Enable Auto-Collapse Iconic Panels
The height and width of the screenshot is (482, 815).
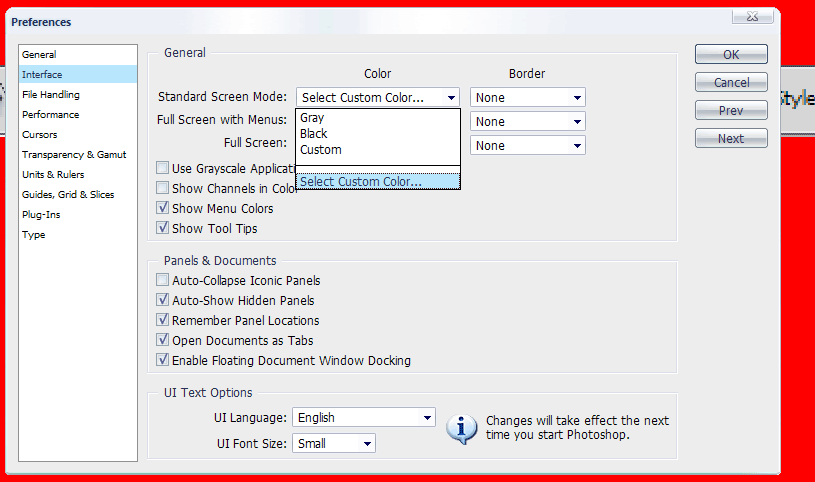163,281
